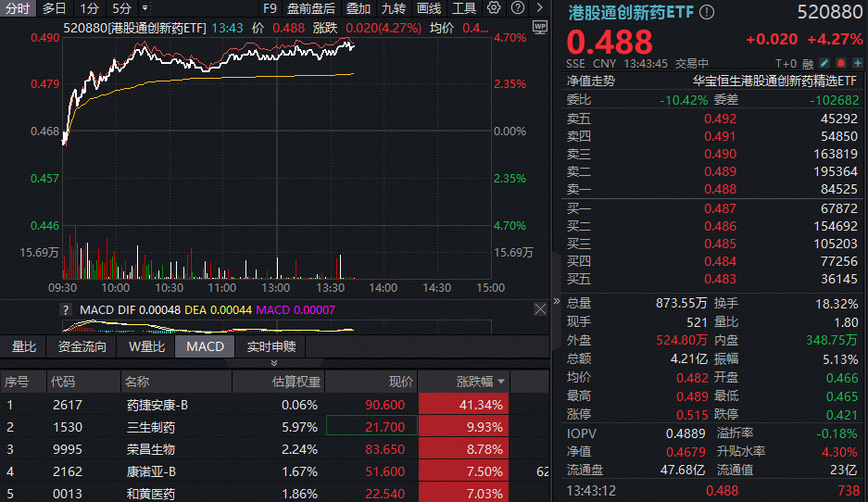Add to watchlist with plus icon
The height and width of the screenshot is (502, 868).
coord(858,64)
